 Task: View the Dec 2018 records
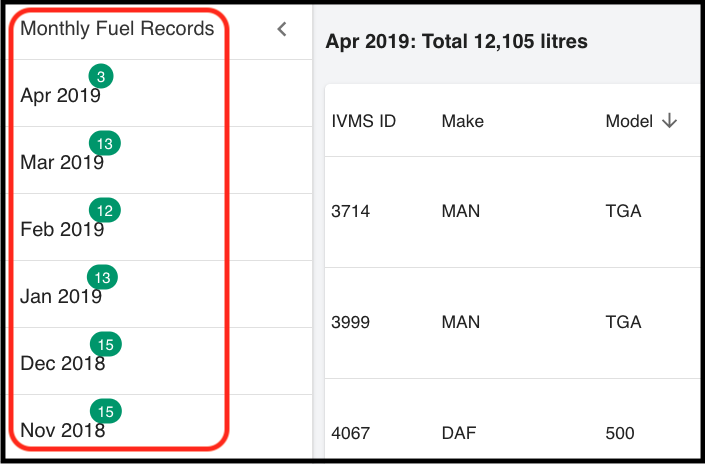[62, 364]
